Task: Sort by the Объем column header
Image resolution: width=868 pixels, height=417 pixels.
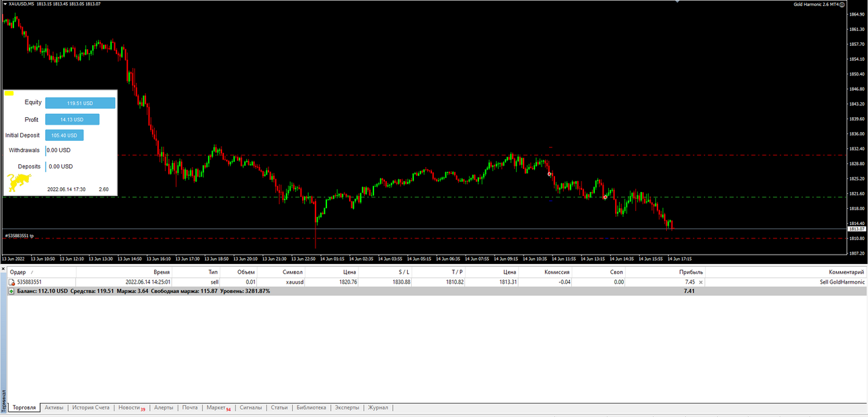Action: pyautogui.click(x=239, y=272)
